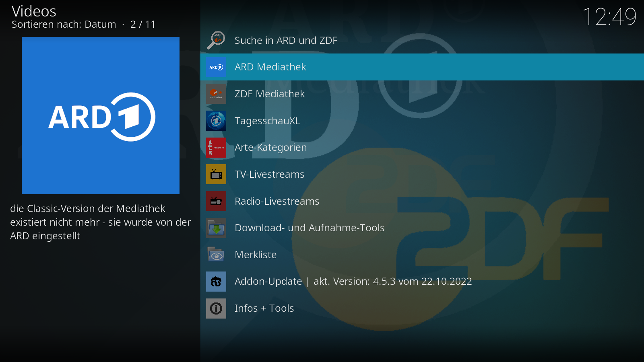The width and height of the screenshot is (644, 362).
Task: Click the Infos + Tools info icon
Action: (216, 309)
